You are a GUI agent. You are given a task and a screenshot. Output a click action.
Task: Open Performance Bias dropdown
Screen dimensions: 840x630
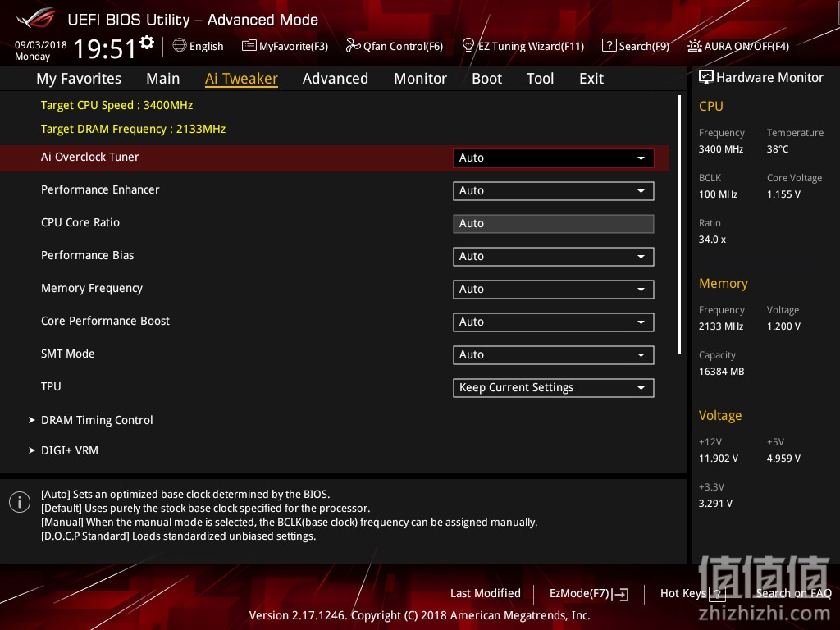coord(554,257)
